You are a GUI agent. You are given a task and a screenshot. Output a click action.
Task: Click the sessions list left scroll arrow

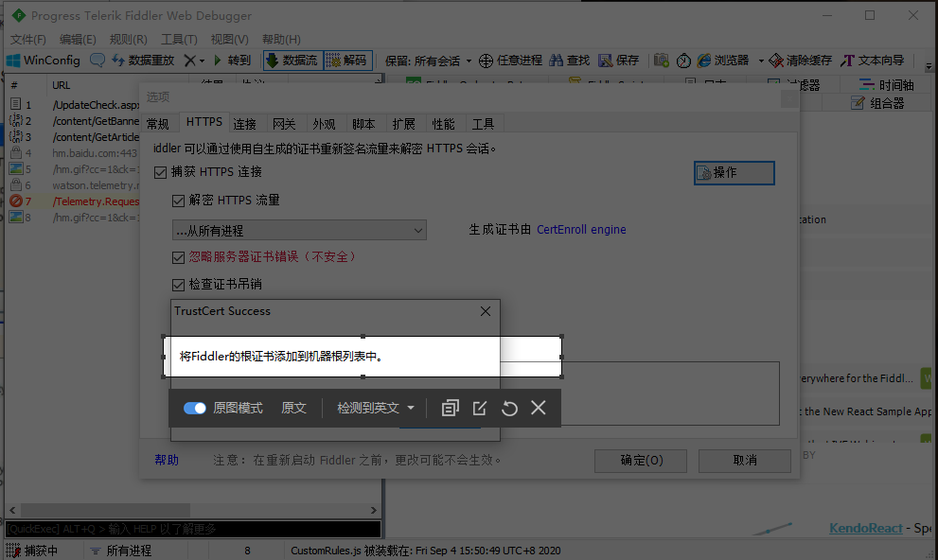point(12,510)
